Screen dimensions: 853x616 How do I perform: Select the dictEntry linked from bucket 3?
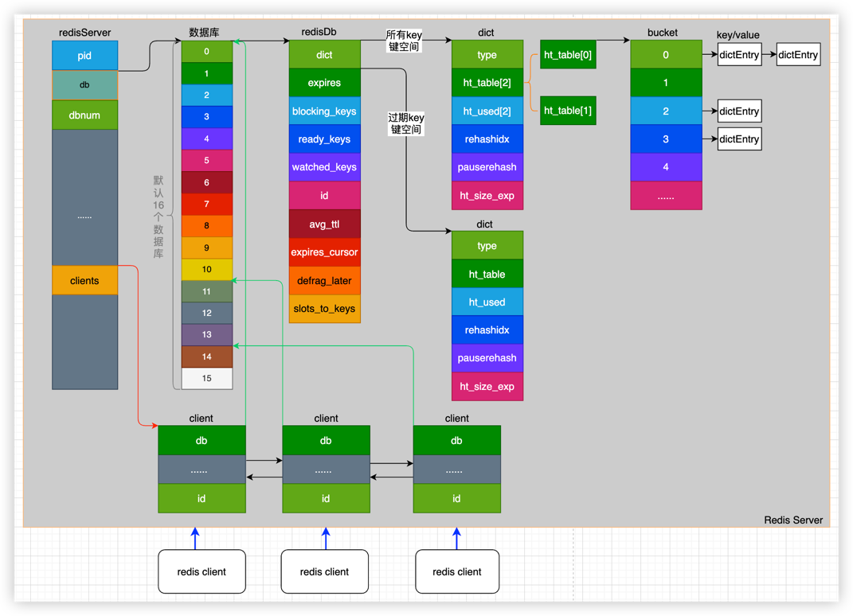[x=739, y=138]
